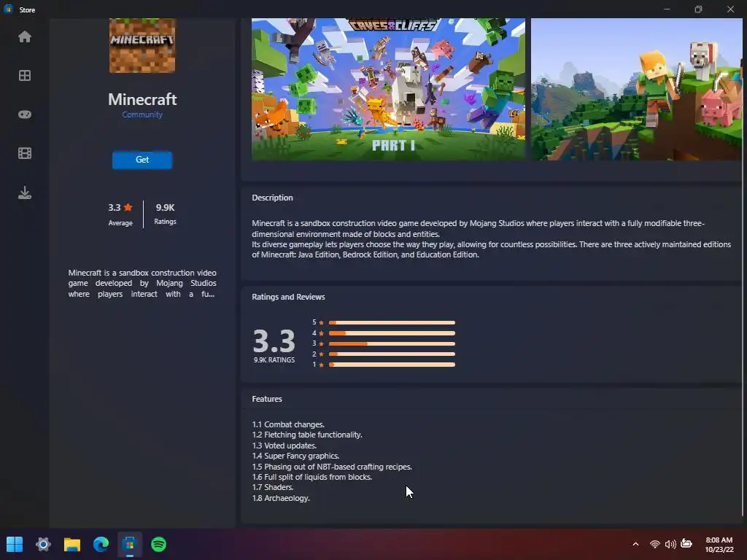Open the Caves & Cliffs Part I screenshot
Image resolution: width=747 pixels, height=560 pixels.
pyautogui.click(x=388, y=89)
